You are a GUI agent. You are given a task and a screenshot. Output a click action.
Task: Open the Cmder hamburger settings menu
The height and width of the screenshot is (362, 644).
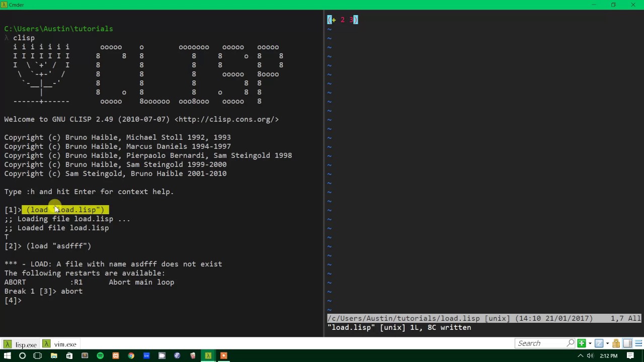pyautogui.click(x=637, y=343)
